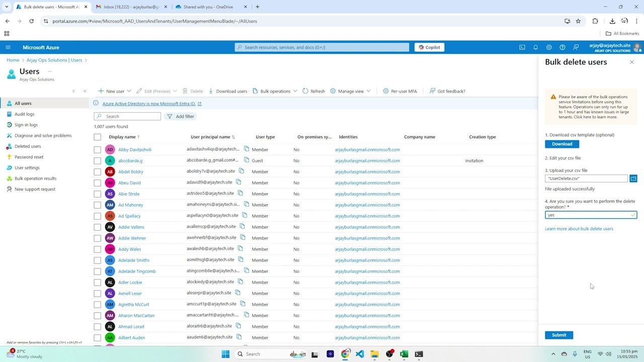Click the delete confirmation 'yes' field
This screenshot has height=362, width=644.
[x=591, y=215]
